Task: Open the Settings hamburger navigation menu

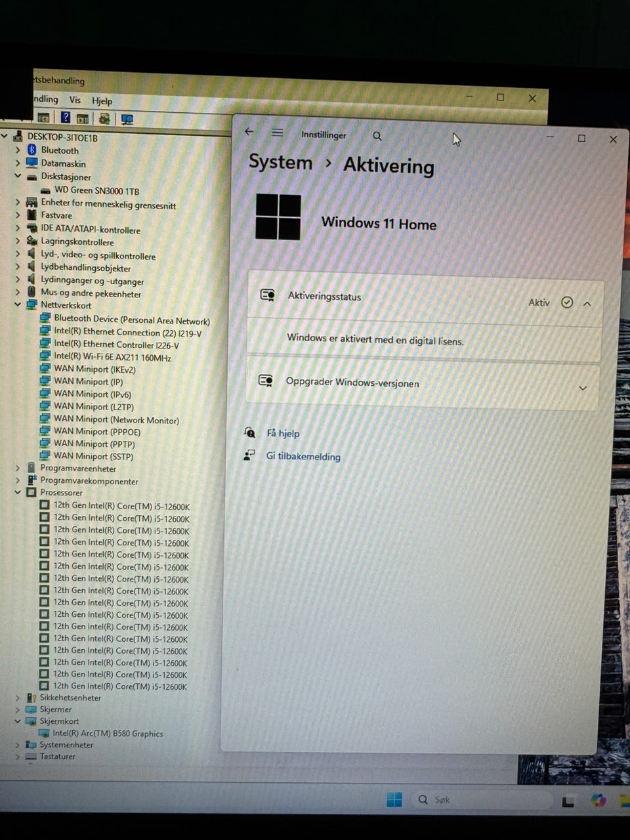Action: (278, 133)
